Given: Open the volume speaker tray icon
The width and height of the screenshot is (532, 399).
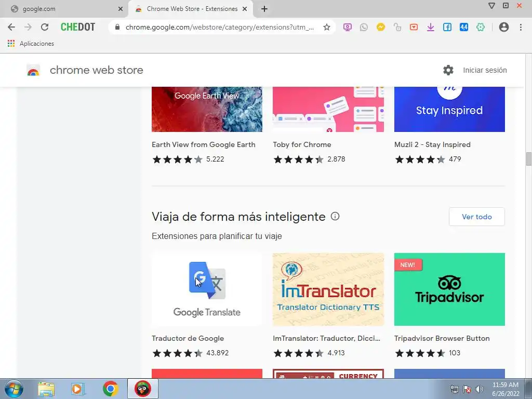Looking at the screenshot, I should 480,390.
